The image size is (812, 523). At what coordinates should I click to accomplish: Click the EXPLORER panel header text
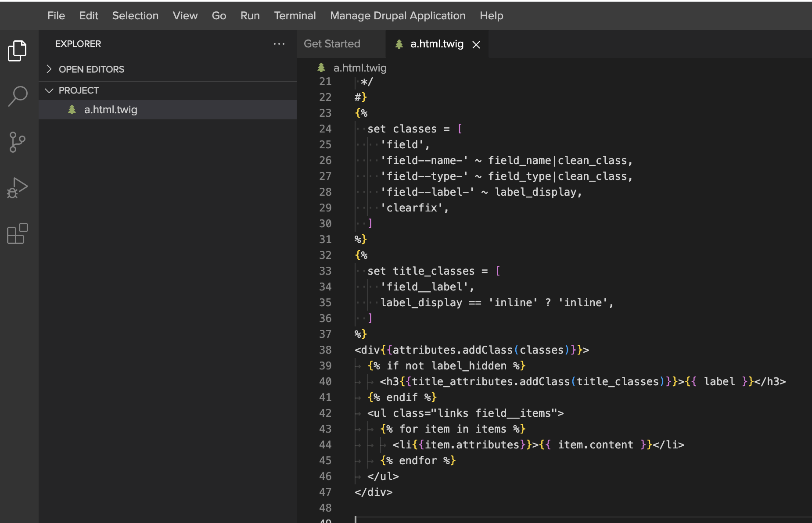point(78,43)
